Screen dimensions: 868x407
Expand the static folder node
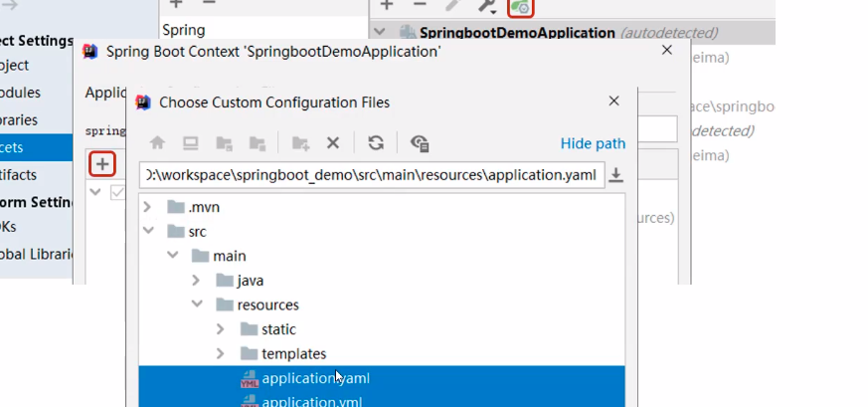click(221, 328)
